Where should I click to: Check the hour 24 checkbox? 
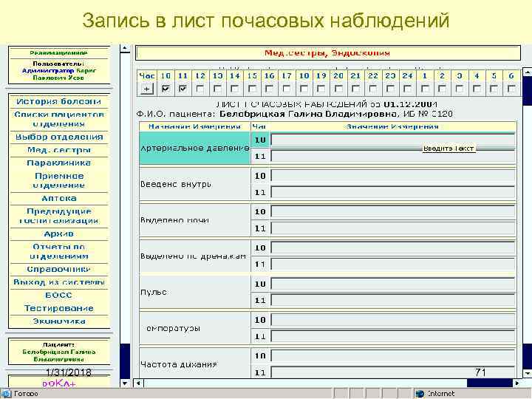click(407, 89)
